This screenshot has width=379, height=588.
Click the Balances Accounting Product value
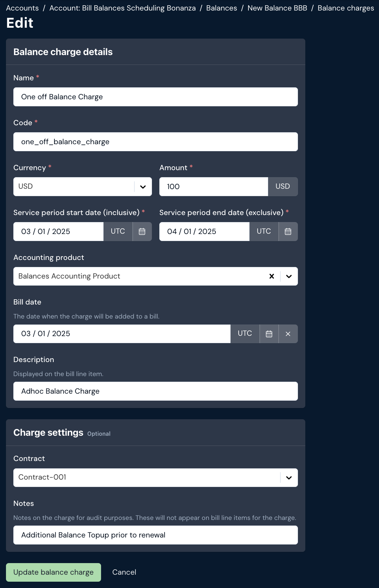(69, 276)
